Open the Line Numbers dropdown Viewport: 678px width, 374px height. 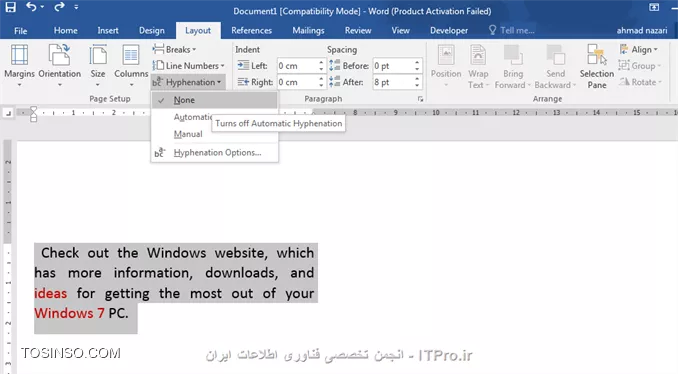[x=189, y=66]
